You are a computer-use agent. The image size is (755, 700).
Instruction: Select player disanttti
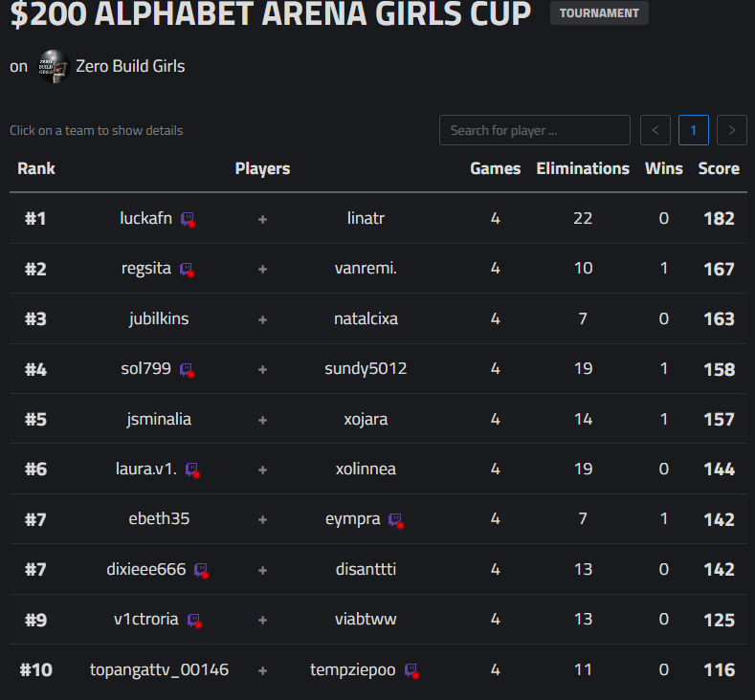click(366, 569)
